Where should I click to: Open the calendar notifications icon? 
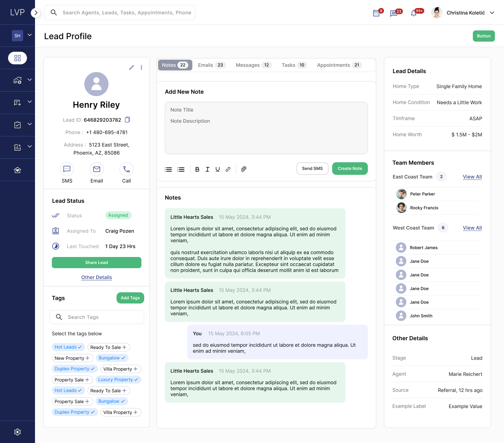376,13
